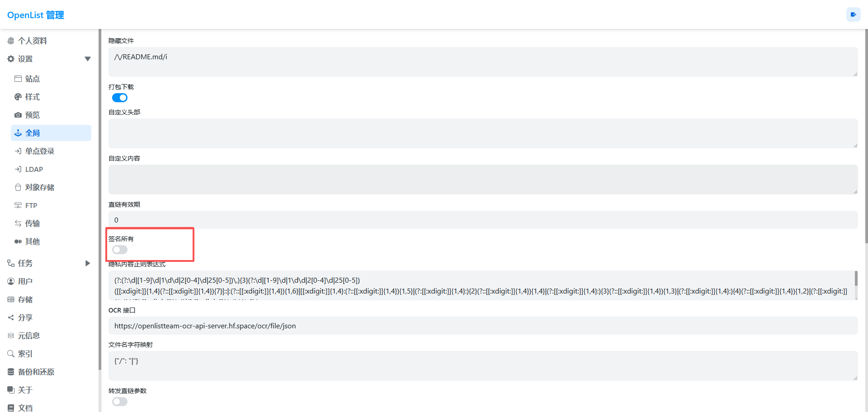Click the database icon beside 备份和还原
868x412 pixels.
tap(11, 372)
